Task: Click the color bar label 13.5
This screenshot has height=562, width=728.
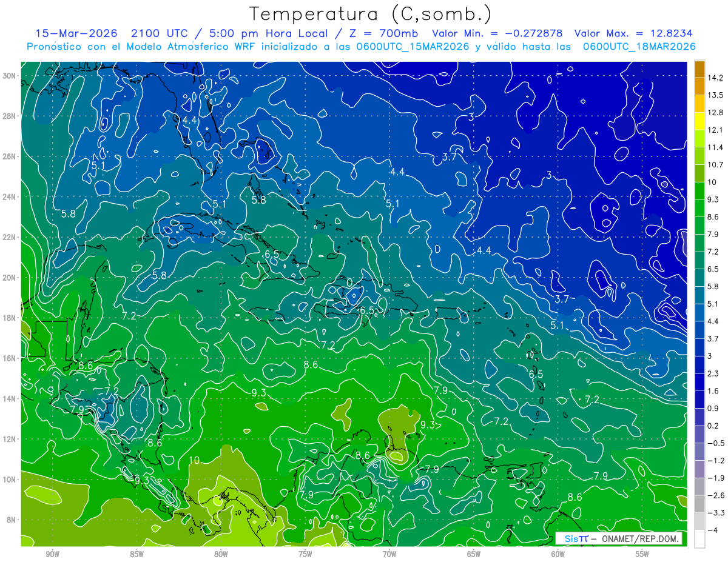Action: click(x=716, y=95)
